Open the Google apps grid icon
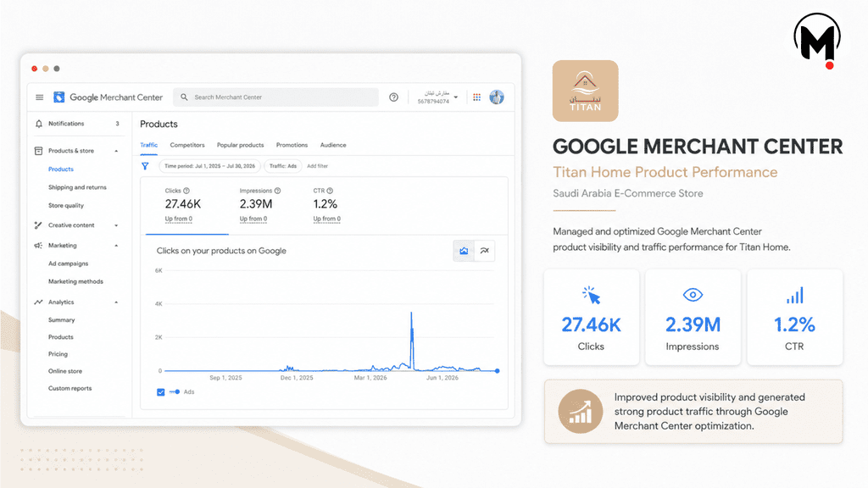 point(476,97)
